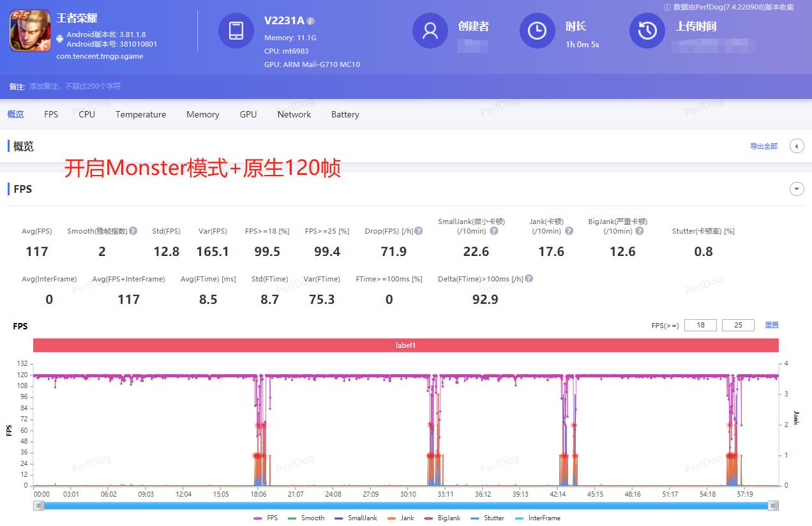Viewport: 812px width, 526px height.
Task: Click the FPS(>=) input showing 18
Action: [x=700, y=325]
